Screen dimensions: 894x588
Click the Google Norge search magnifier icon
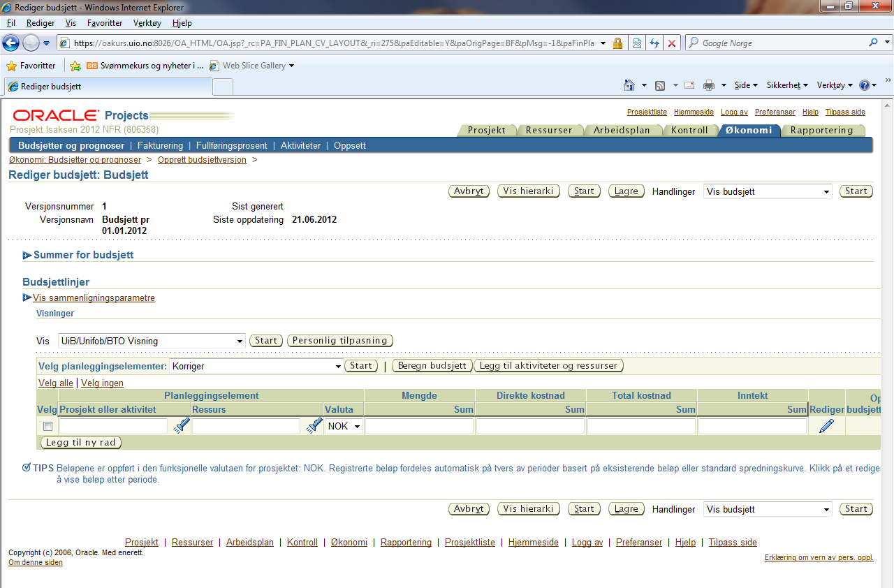[x=874, y=43]
